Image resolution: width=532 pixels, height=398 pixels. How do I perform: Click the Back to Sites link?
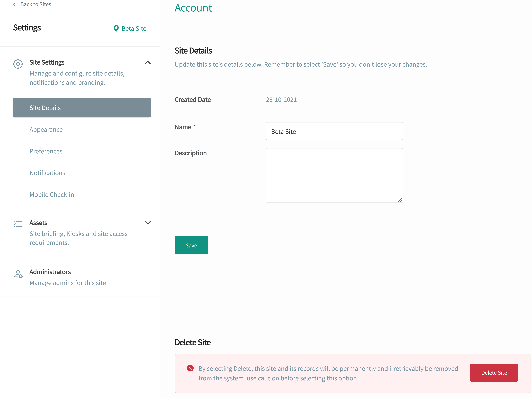coord(36,4)
